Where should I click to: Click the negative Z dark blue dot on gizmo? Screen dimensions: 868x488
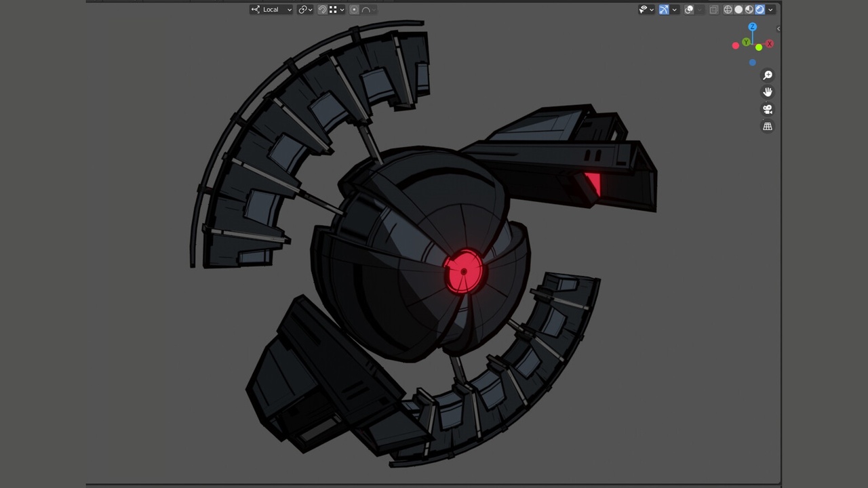coord(753,63)
